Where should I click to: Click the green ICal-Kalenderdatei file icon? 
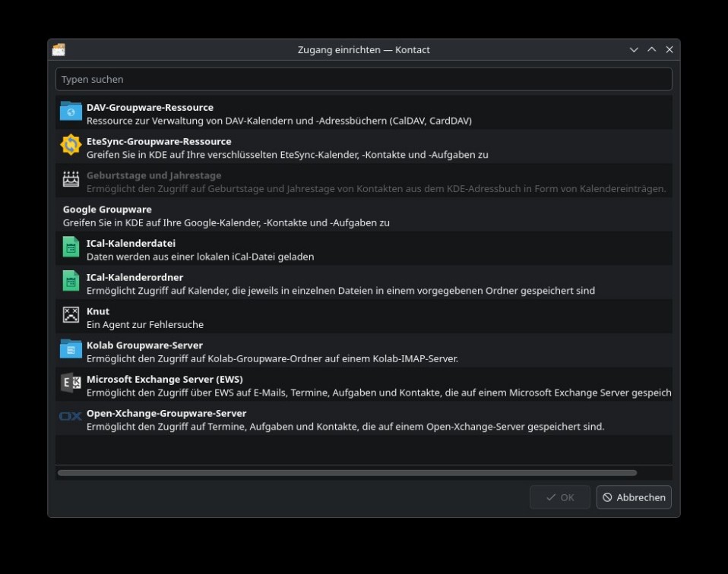[71, 247]
